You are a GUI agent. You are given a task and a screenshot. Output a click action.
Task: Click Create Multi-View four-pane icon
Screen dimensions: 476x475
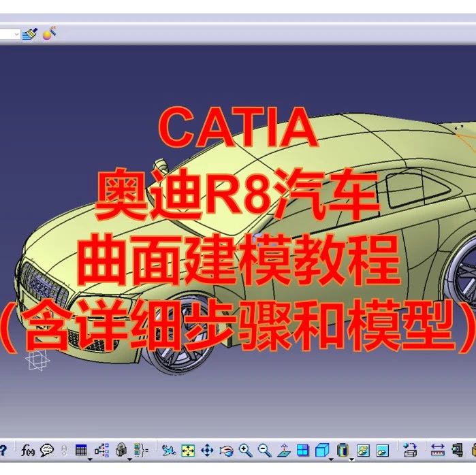click(x=302, y=451)
